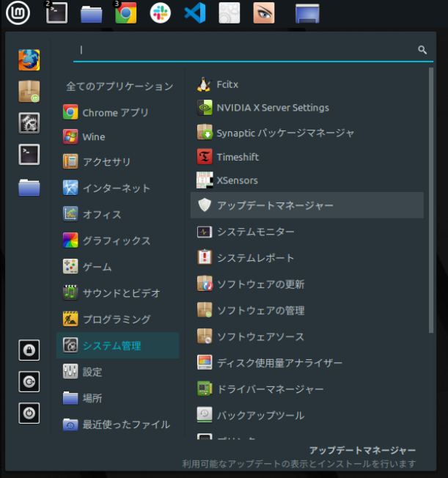Image resolution: width=448 pixels, height=478 pixels.
Task: Select the Wine category
Action: pyautogui.click(x=118, y=136)
